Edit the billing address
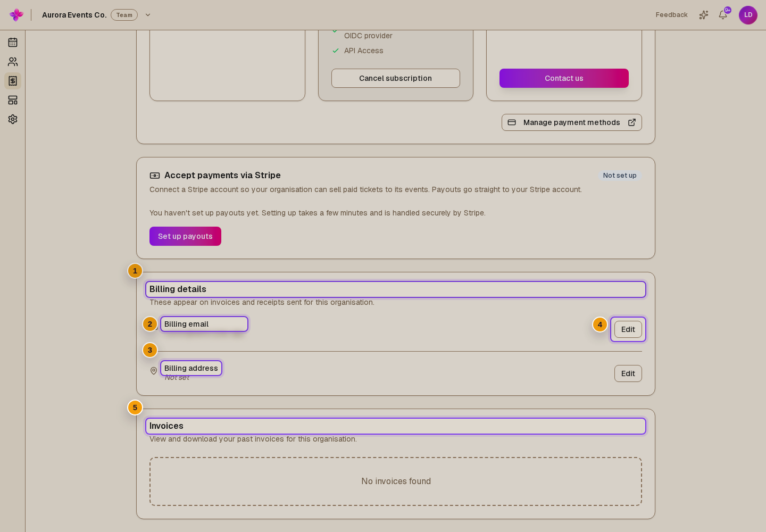Viewport: 766px width, 532px height. click(628, 373)
